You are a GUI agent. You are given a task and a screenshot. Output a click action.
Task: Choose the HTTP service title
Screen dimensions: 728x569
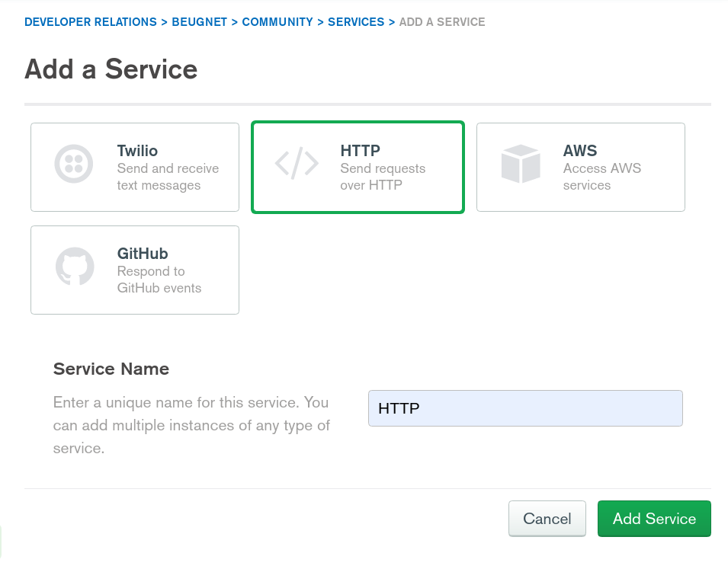(360, 151)
